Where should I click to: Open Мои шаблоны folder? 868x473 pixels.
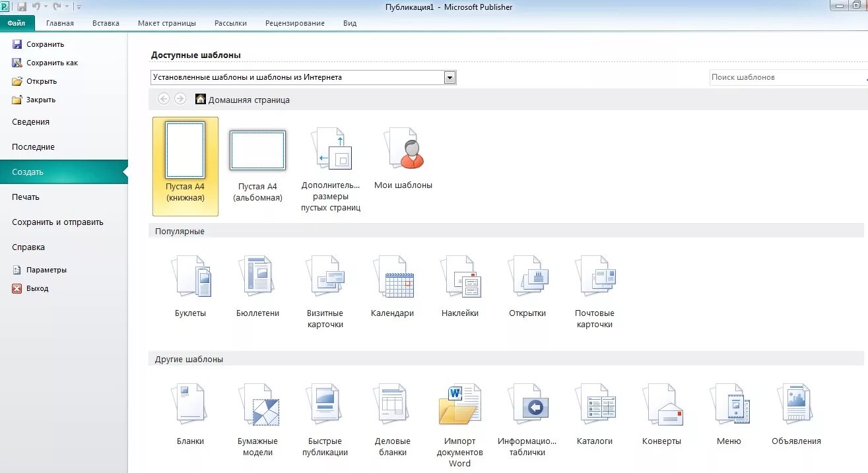pyautogui.click(x=403, y=158)
